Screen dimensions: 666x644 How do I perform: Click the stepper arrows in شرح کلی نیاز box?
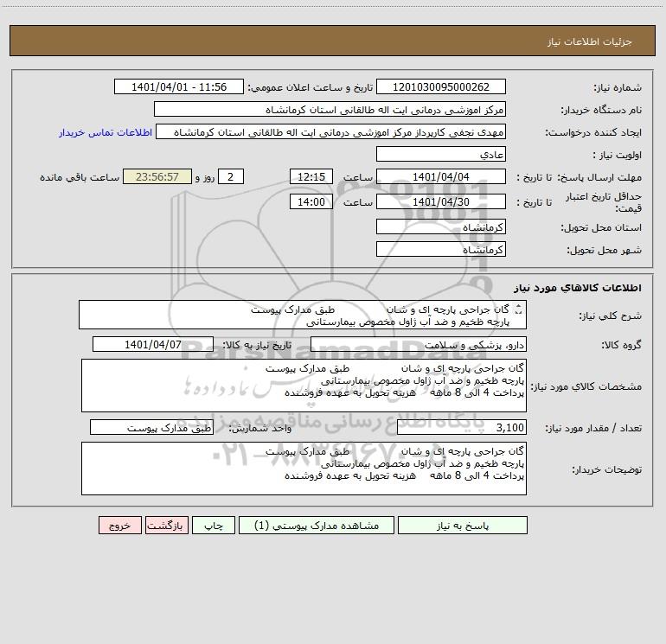518,310
